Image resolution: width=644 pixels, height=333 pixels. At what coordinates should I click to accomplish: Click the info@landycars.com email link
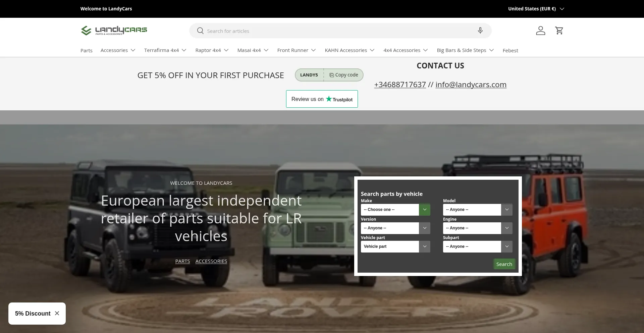[x=471, y=85]
